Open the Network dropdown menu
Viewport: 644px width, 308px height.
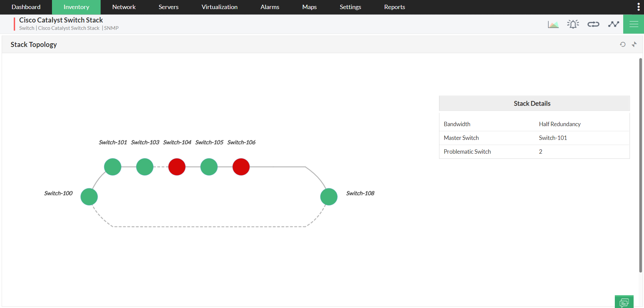click(124, 7)
